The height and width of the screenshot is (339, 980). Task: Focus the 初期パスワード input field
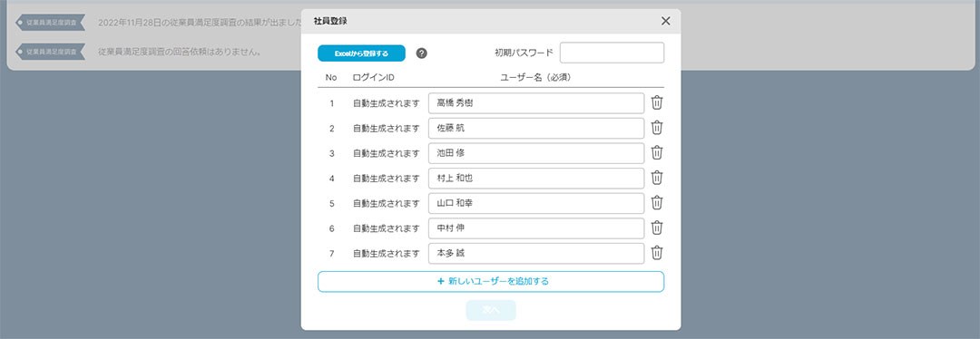point(612,53)
